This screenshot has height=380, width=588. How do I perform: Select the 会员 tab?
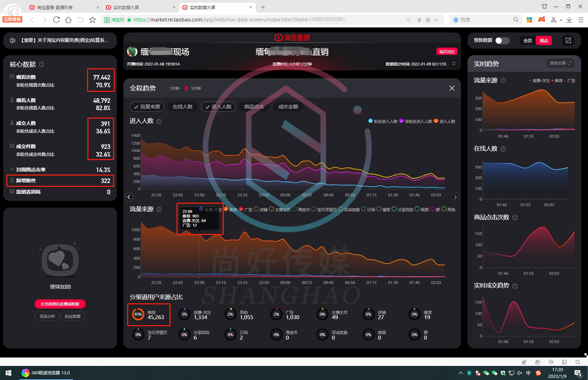tap(527, 40)
